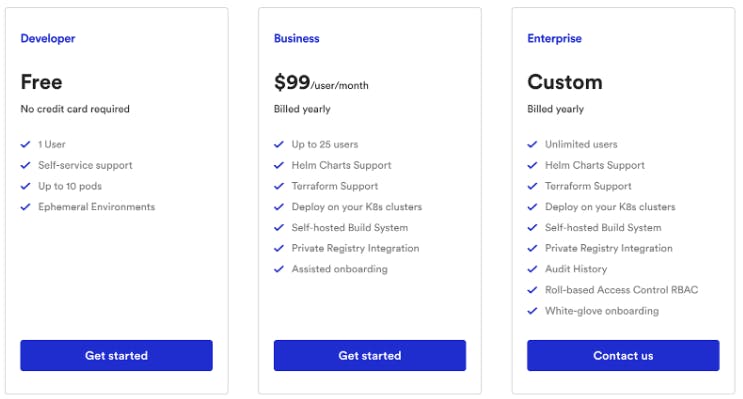Screen dimensions: 743x399
Task: Select the Developer plan title
Action: [x=48, y=38]
